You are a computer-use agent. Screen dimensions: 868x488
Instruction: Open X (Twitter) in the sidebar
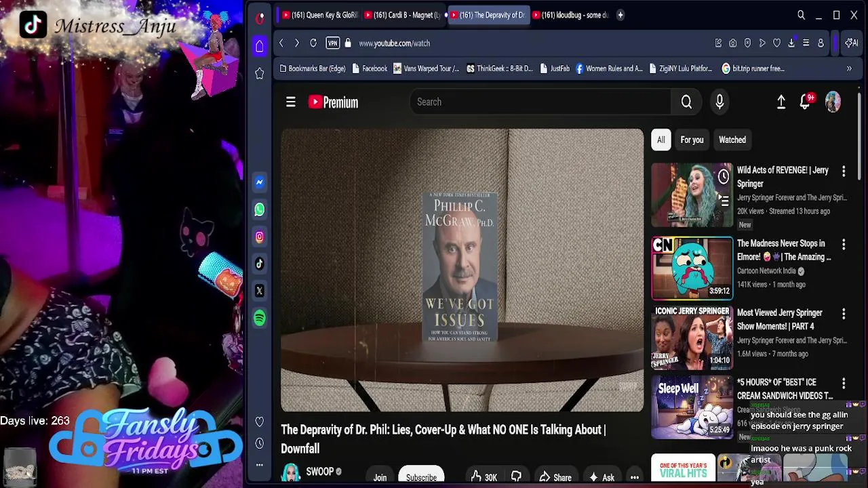click(260, 291)
